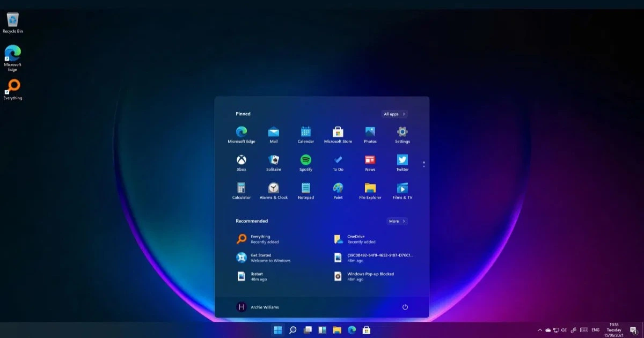Open Settings from pinned apps
The height and width of the screenshot is (338, 644).
(402, 135)
